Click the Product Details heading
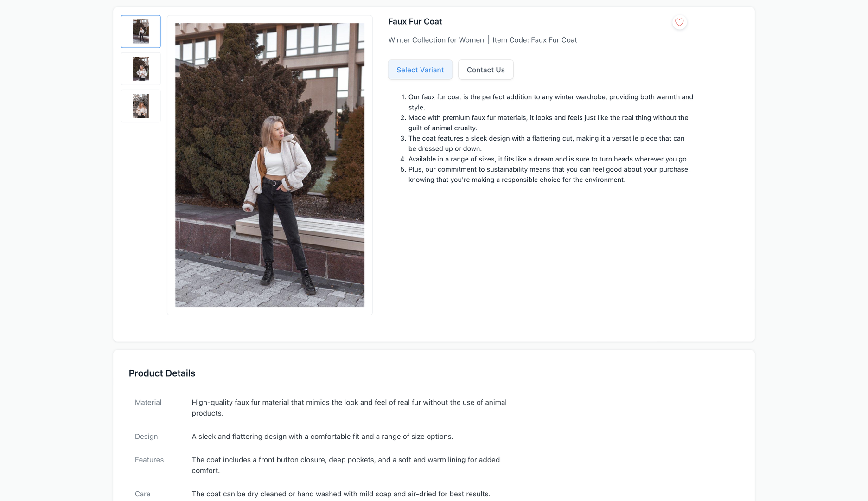 pos(162,373)
